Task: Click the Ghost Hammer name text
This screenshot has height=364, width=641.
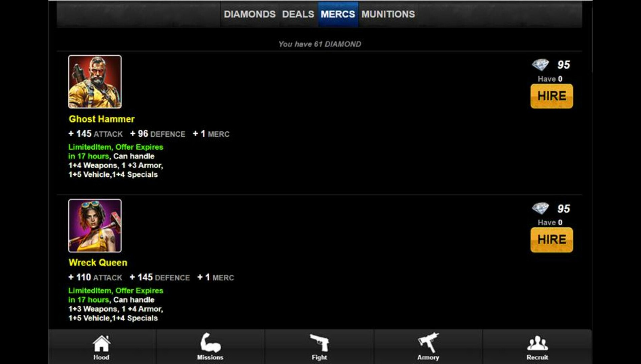Action: [x=101, y=119]
